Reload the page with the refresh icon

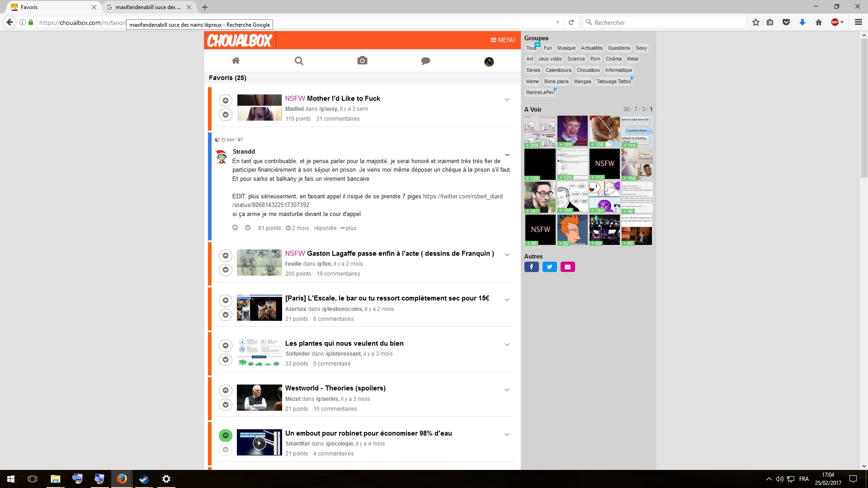click(x=571, y=22)
